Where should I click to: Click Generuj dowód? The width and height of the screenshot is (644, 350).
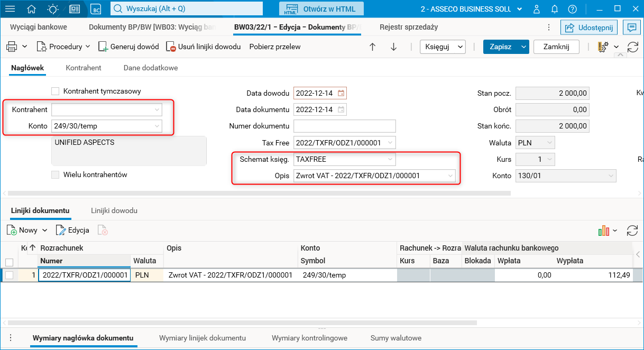pyautogui.click(x=128, y=47)
